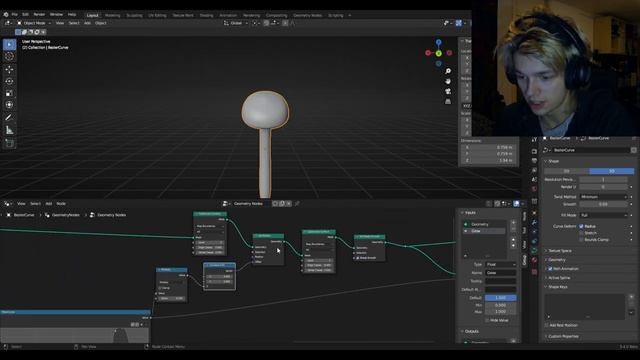Viewport: 640px width, 360px height.
Task: Click the viewport zoom magnifier icon
Action: click(x=448, y=71)
